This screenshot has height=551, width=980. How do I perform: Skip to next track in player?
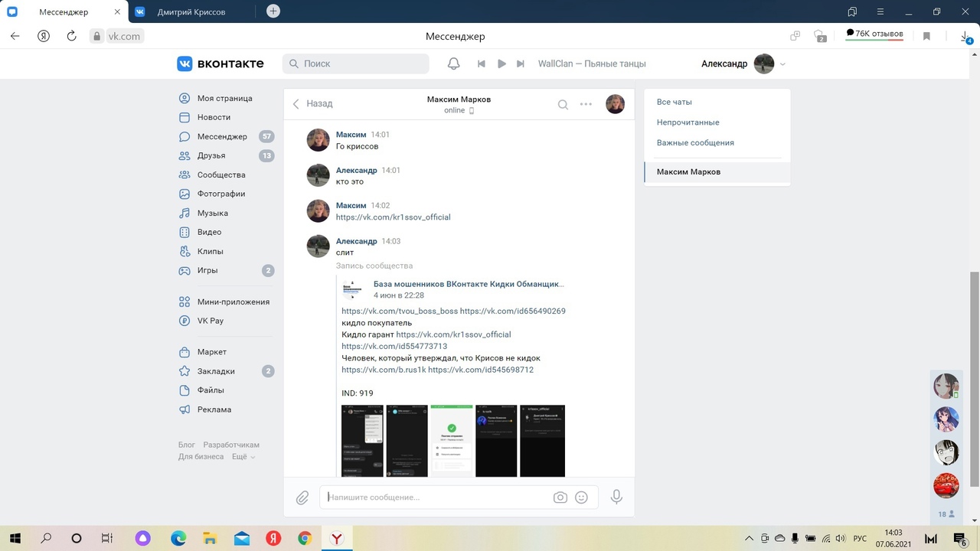coord(521,64)
